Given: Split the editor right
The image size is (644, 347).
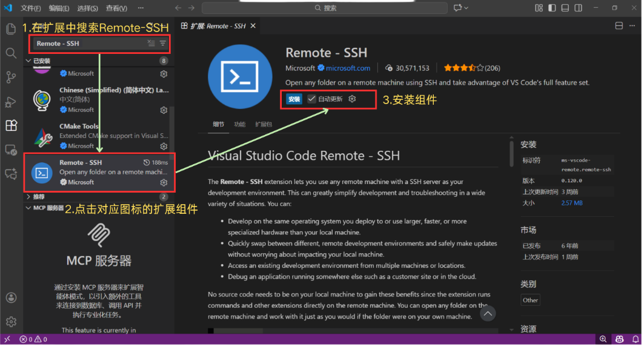Looking at the screenshot, I should click(619, 26).
